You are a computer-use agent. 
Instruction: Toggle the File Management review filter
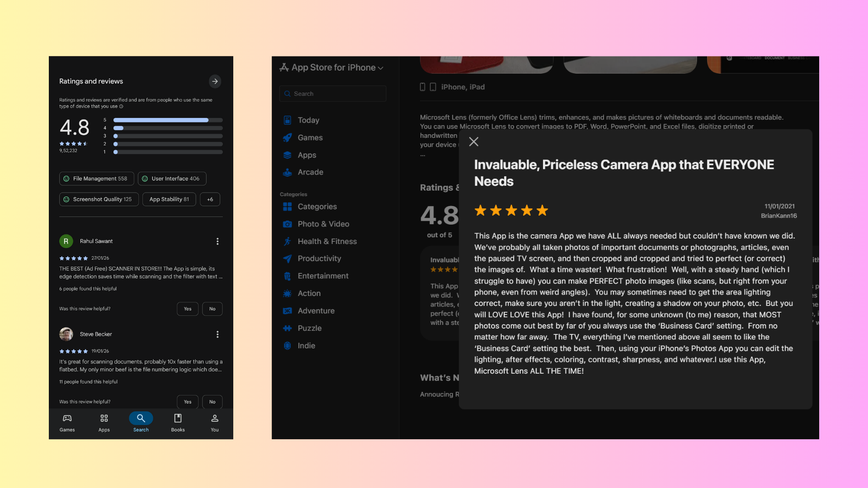96,178
